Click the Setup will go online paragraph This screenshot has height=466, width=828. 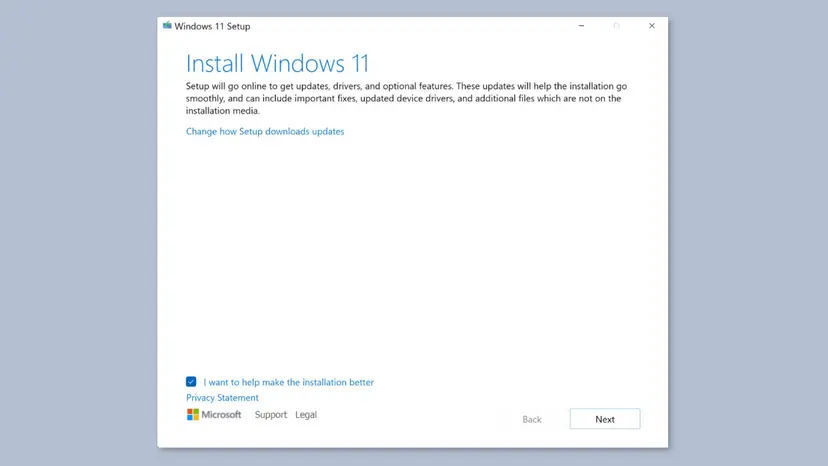click(x=406, y=98)
